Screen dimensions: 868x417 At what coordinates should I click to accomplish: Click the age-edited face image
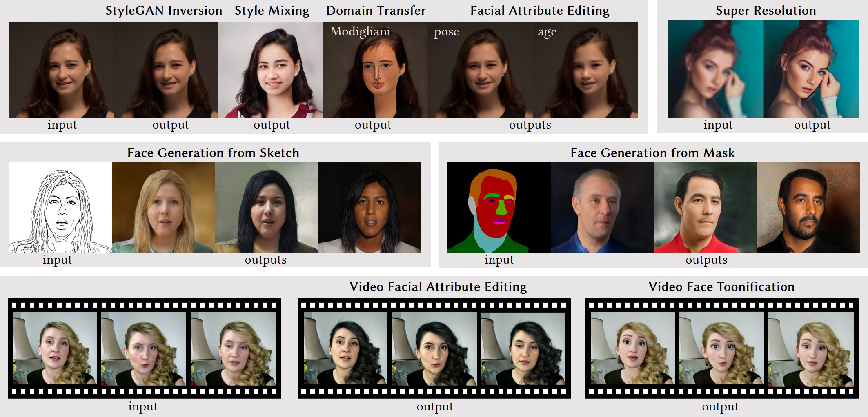585,70
